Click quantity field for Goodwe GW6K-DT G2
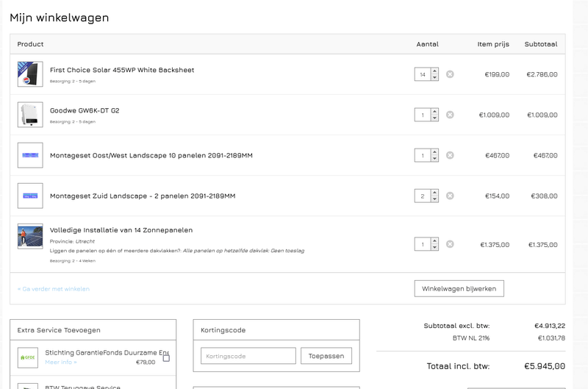Image resolution: width=588 pixels, height=389 pixels. (423, 115)
